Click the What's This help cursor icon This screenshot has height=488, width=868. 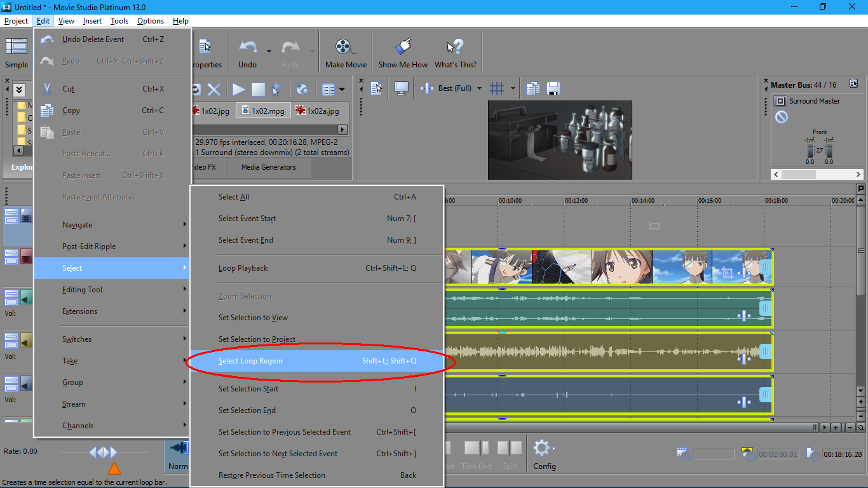455,47
